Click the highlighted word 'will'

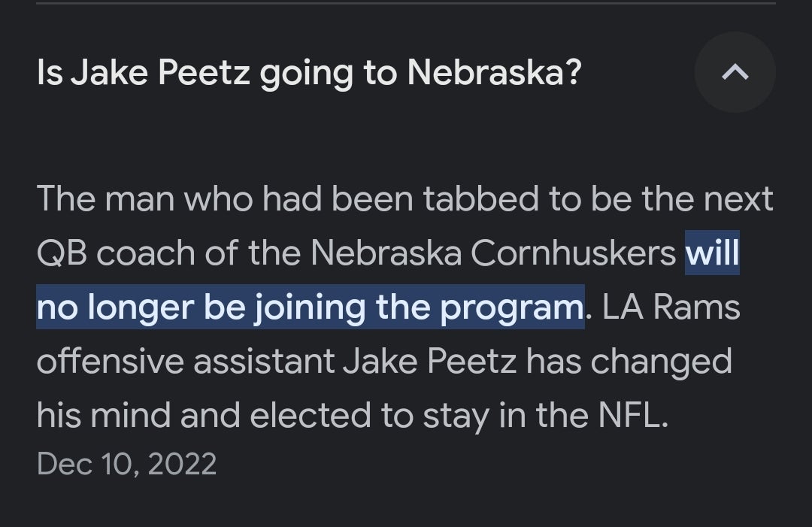click(712, 253)
